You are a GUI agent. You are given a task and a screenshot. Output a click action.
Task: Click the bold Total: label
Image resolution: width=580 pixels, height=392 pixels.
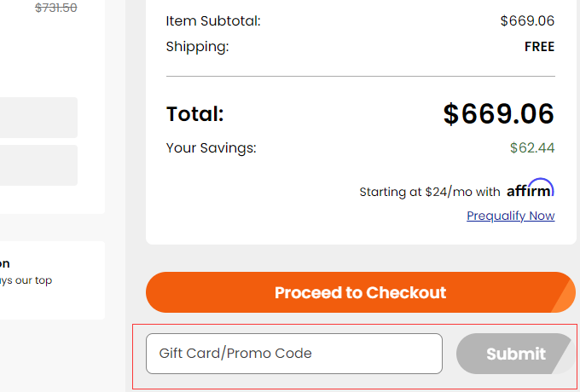[x=194, y=114]
